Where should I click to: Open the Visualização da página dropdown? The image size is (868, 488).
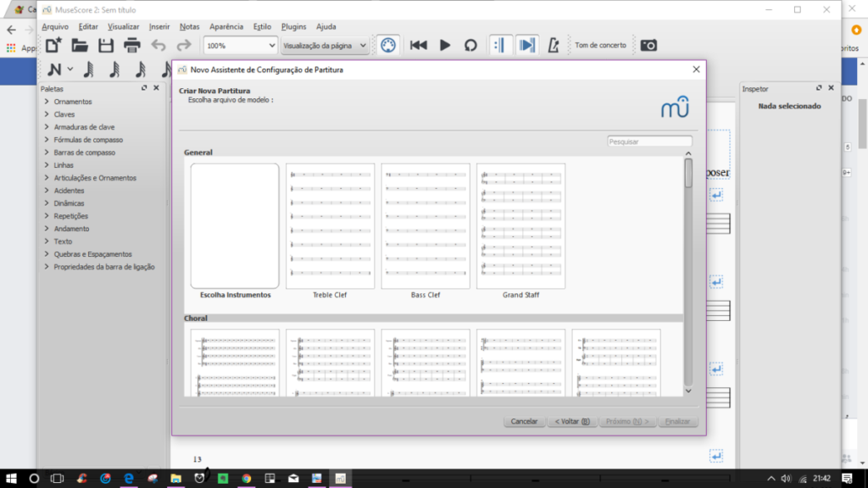pyautogui.click(x=325, y=46)
